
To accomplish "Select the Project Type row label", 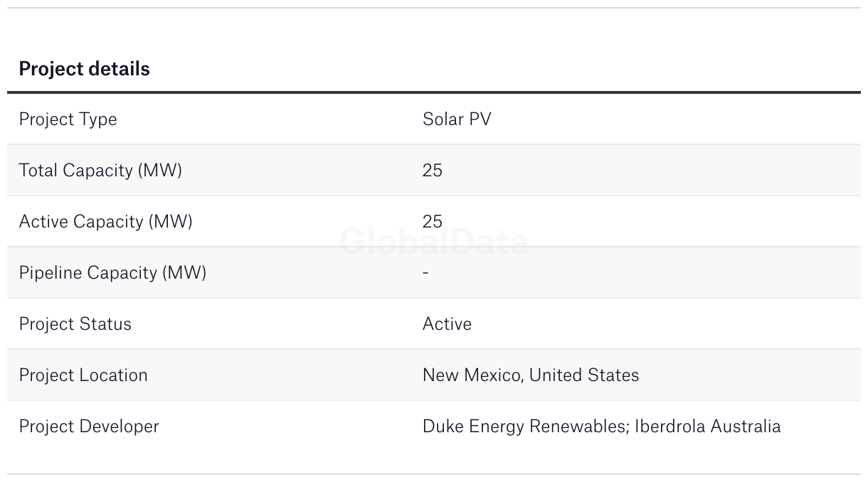I will coord(68,119).
